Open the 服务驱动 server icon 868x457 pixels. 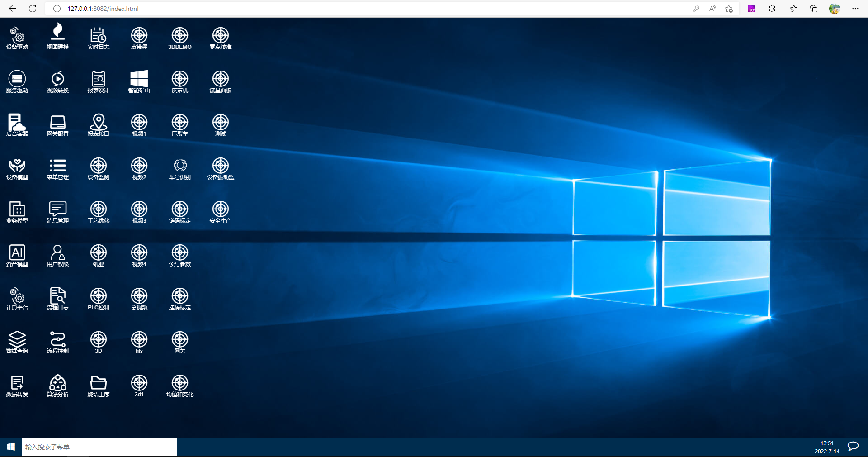coord(17,81)
